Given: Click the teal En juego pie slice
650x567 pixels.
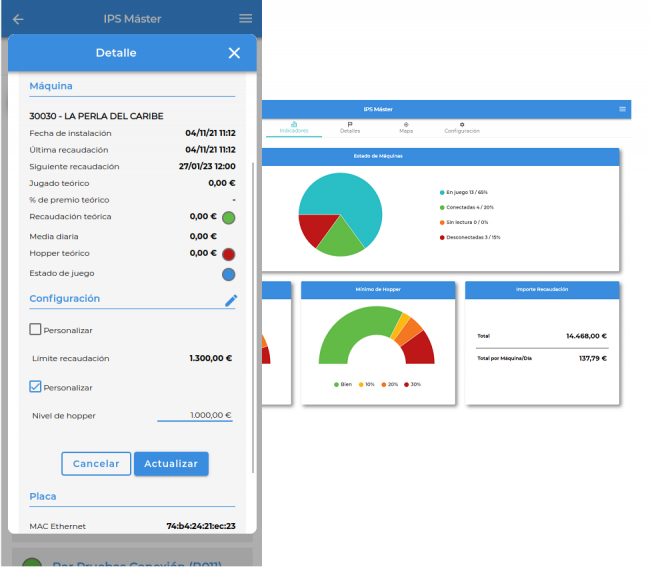Looking at the screenshot, I should pos(350,200).
